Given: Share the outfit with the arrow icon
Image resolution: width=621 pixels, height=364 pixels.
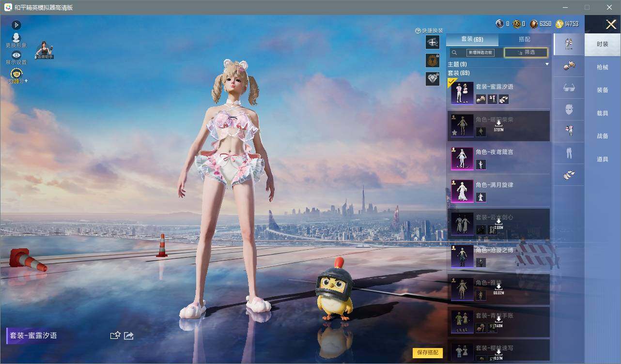Looking at the screenshot, I should coord(129,335).
